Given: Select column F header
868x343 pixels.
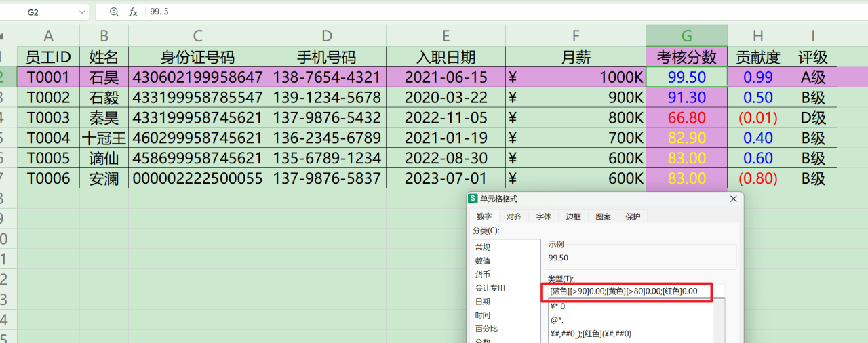Looking at the screenshot, I should (576, 36).
